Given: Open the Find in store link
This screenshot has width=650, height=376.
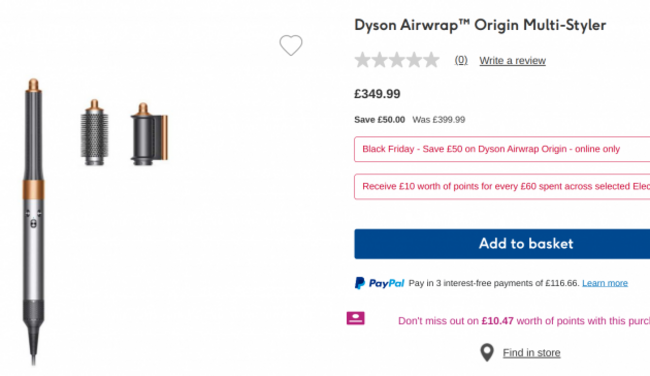Looking at the screenshot, I should [531, 353].
